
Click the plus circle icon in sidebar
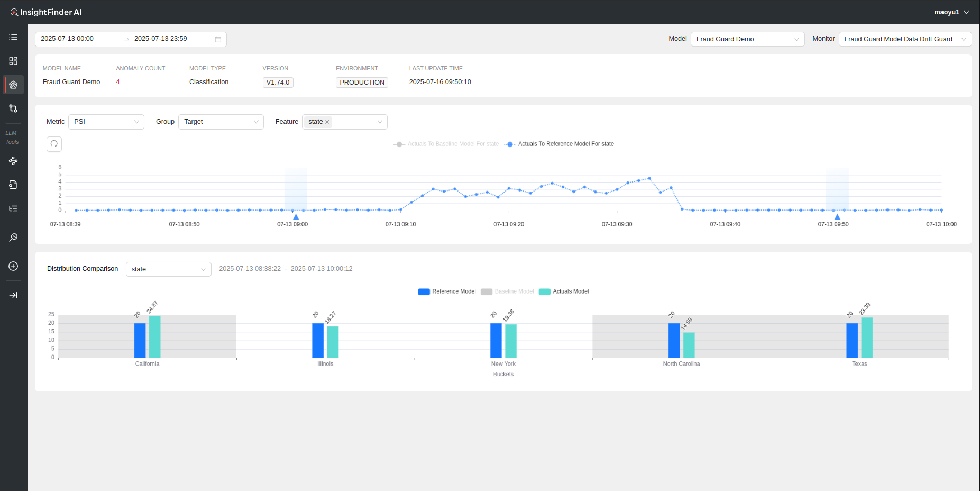tap(13, 266)
